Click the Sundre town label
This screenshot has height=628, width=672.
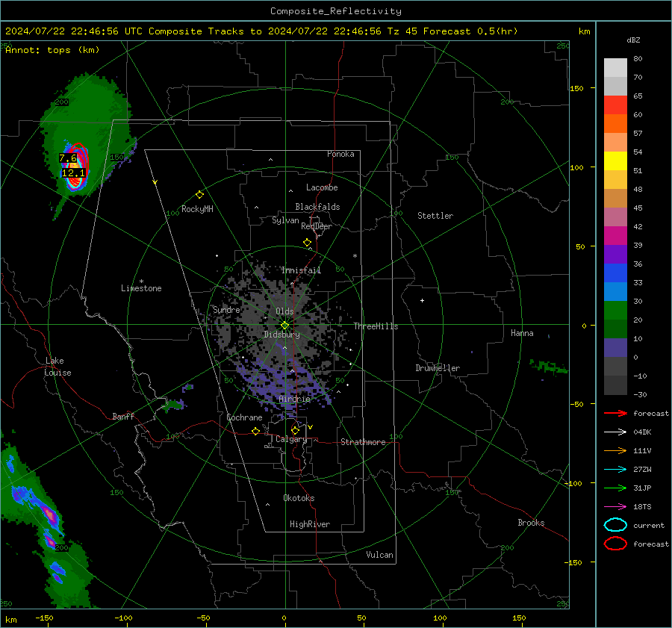point(226,310)
